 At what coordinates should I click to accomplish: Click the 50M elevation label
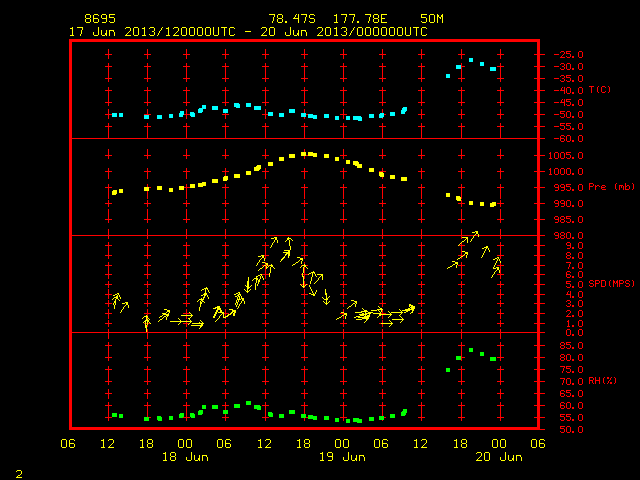[x=432, y=19]
